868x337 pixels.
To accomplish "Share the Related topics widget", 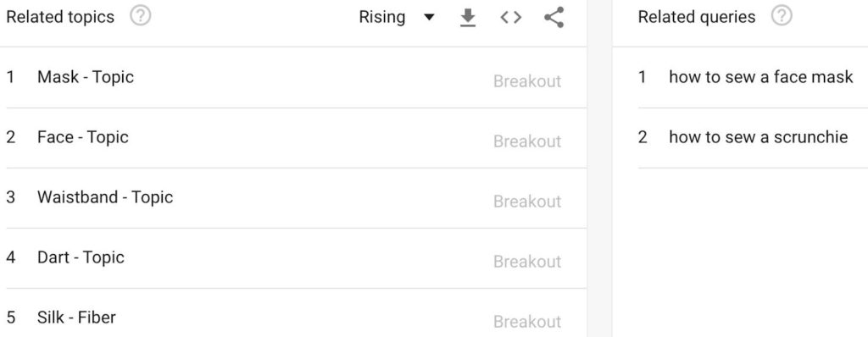I will pos(554,17).
